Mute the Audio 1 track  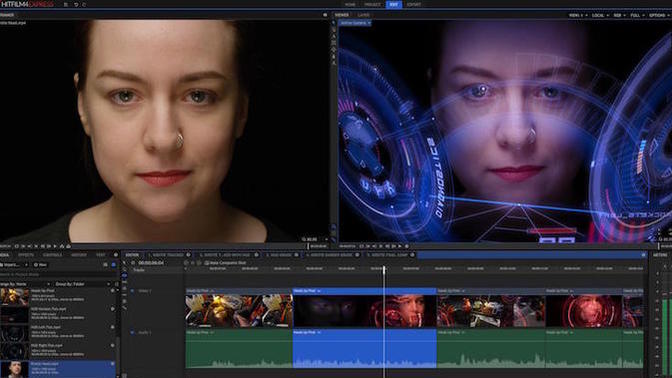[x=132, y=332]
